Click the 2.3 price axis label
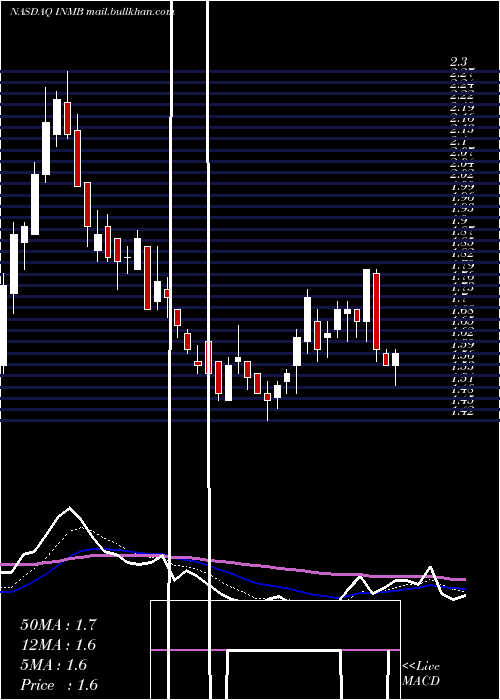This screenshot has width=500, height=700. (458, 62)
